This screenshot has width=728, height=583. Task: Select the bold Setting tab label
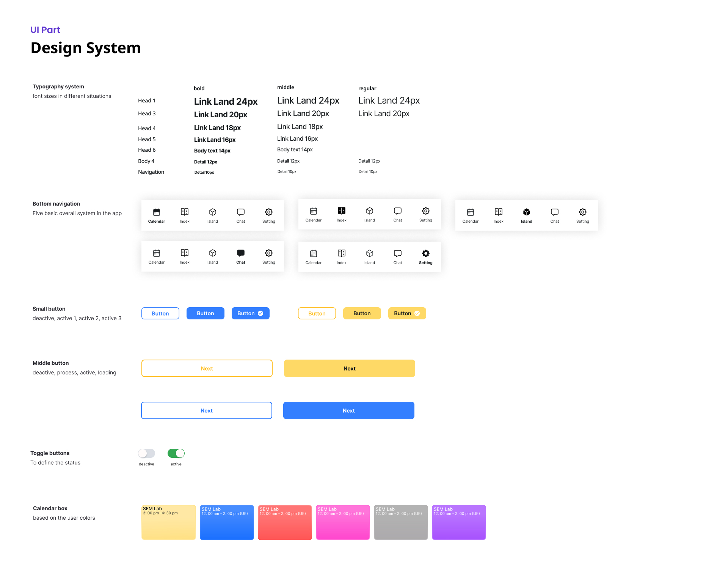(x=426, y=263)
